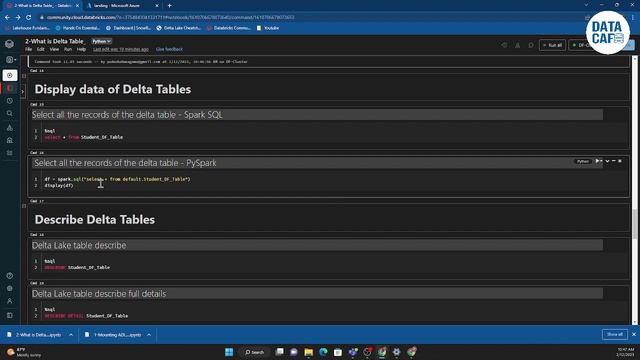640x360 pixels.
Task: Open the Python language dropdown beside notebook title
Action: tap(101, 41)
